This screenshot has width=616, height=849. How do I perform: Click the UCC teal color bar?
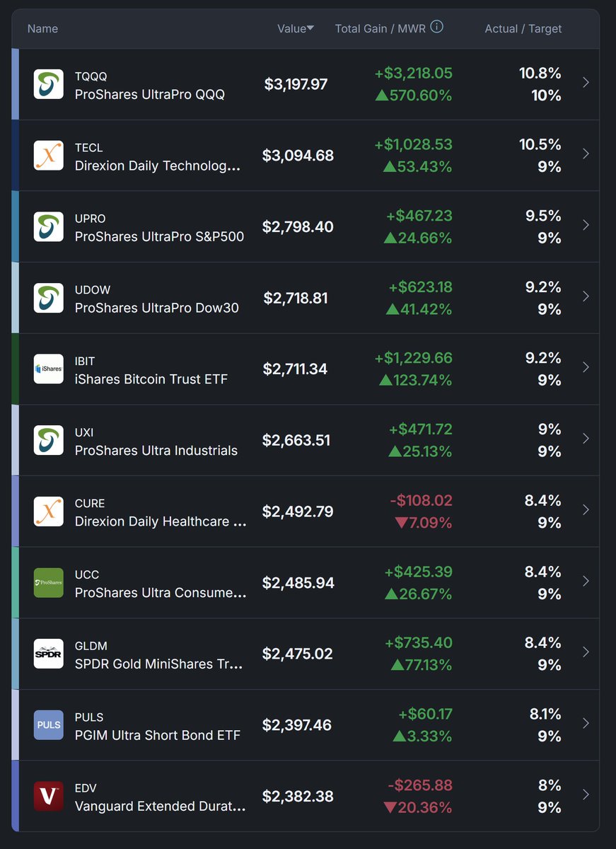pos(15,583)
